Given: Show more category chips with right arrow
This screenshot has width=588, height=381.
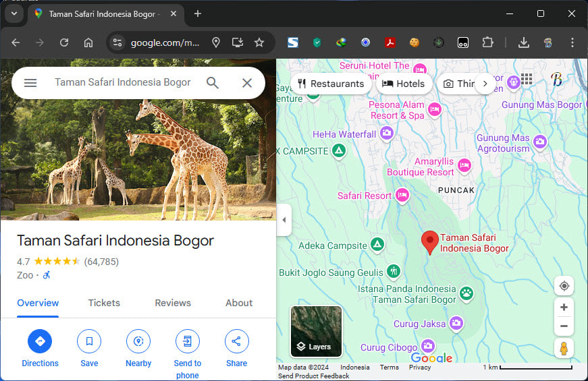Looking at the screenshot, I should 485,84.
